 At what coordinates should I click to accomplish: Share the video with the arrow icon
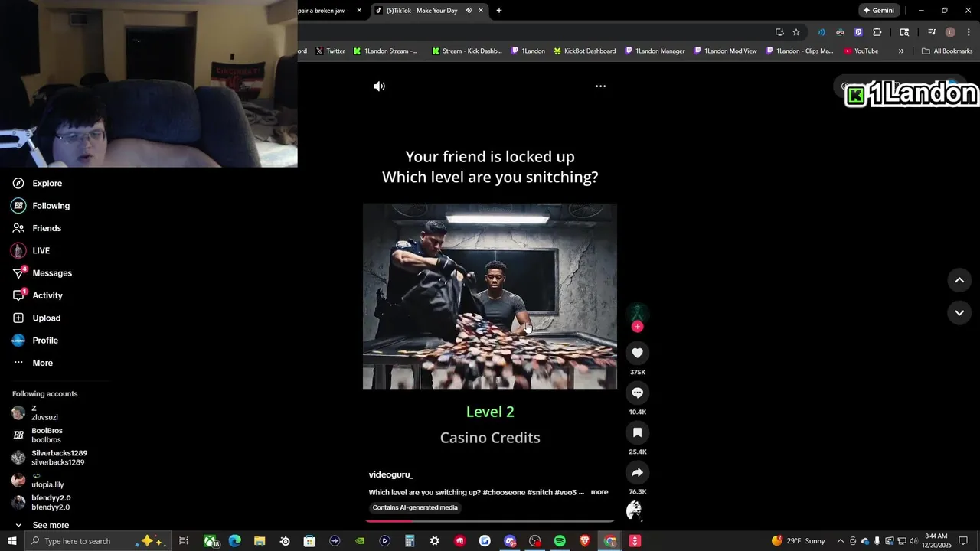pyautogui.click(x=637, y=472)
